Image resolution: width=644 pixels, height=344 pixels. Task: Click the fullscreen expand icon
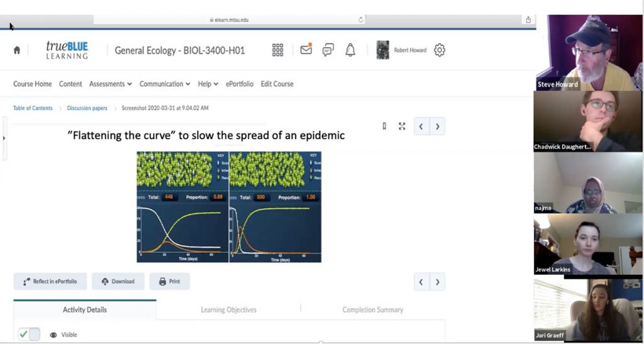(x=402, y=126)
